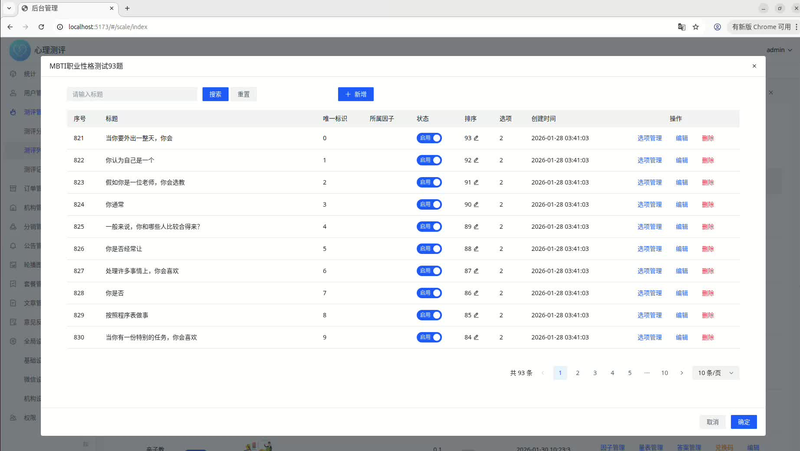This screenshot has width=800, height=451.
Task: Toggle status switch for row 824
Action: [429, 205]
